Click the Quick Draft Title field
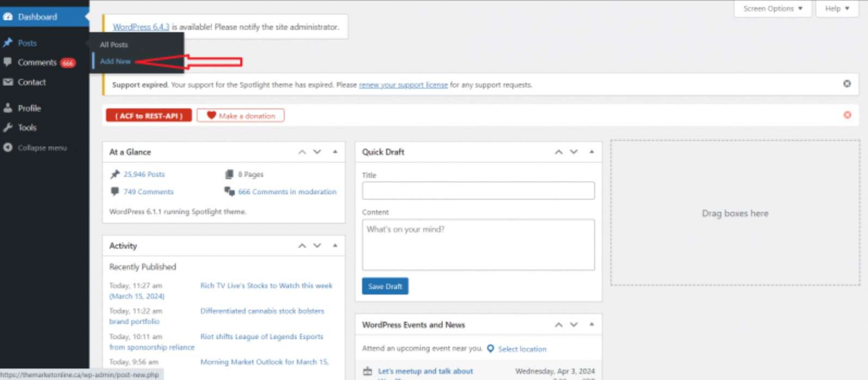This screenshot has height=380, width=868. pyautogui.click(x=478, y=191)
